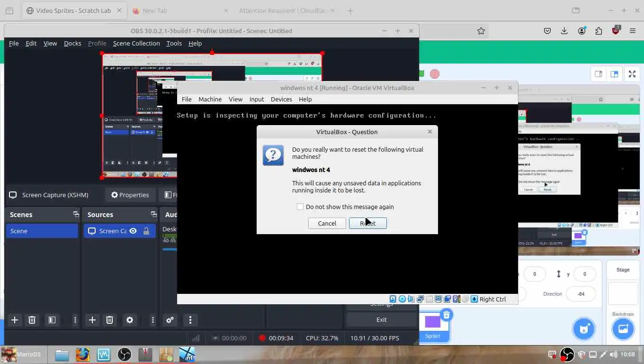644x364 pixels.
Task: Confirm Reset in VirtualBox Question dialog
Action: (x=367, y=223)
